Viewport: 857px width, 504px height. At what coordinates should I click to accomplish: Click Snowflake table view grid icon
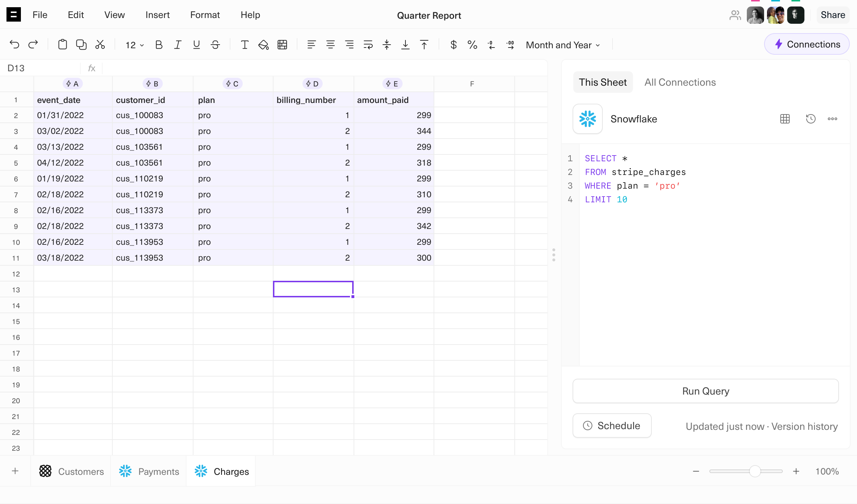tap(785, 119)
